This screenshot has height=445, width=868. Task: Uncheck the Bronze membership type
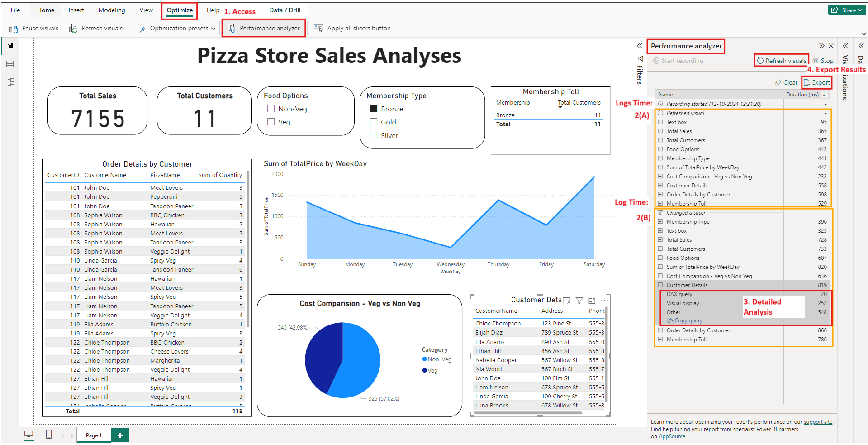point(374,109)
